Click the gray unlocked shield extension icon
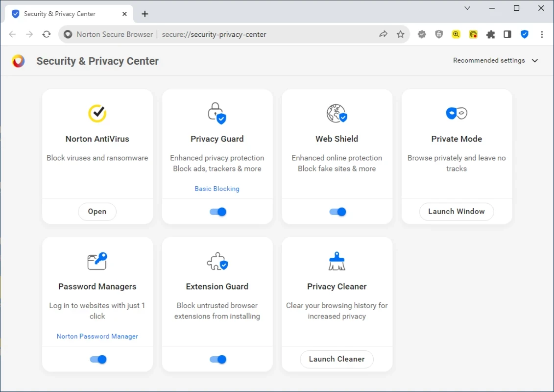Screen dimensions: 554x392 coord(439,34)
